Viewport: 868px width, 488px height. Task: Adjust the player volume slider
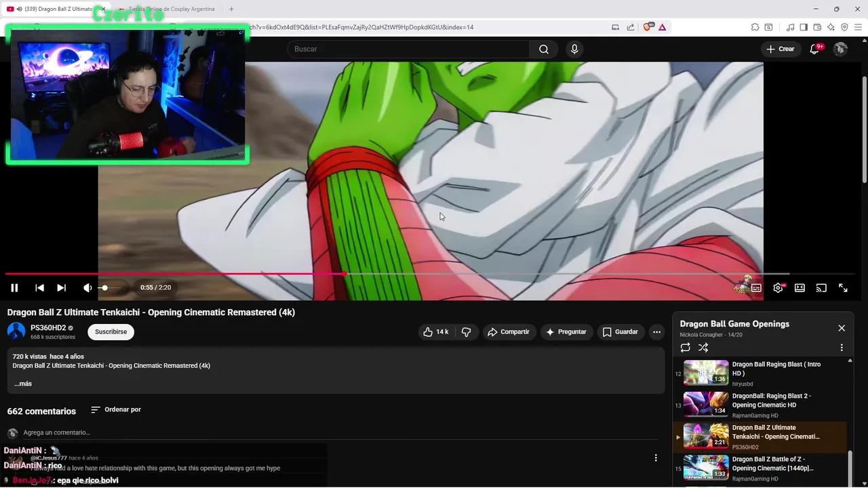113,288
